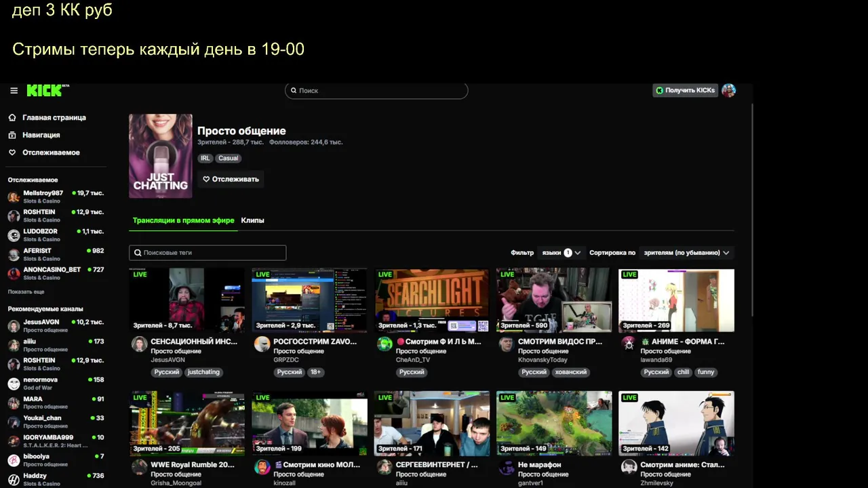Image resolution: width=868 pixels, height=488 pixels.
Task: Click the хованский tag
Action: click(x=570, y=372)
